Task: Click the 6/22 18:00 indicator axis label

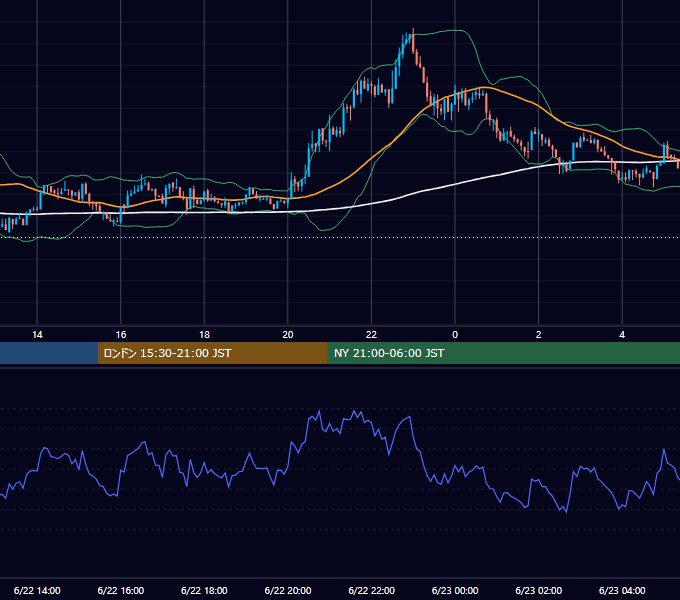Action: click(x=204, y=590)
